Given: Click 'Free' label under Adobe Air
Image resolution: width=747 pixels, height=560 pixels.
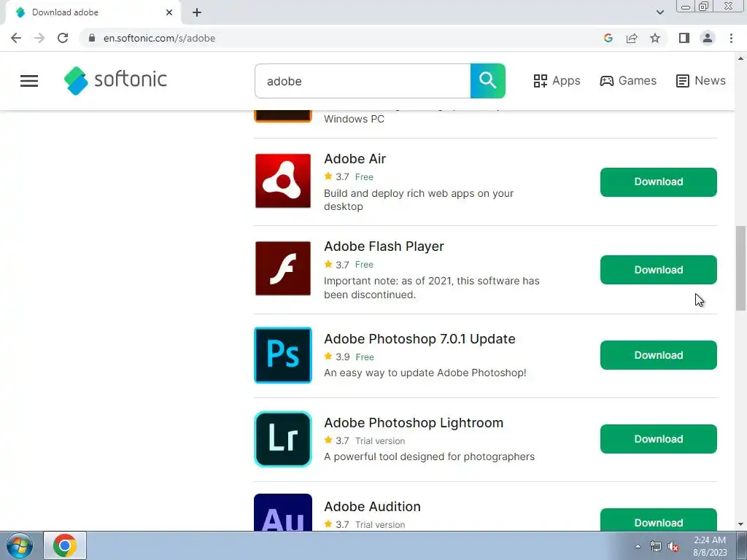Looking at the screenshot, I should tap(365, 177).
